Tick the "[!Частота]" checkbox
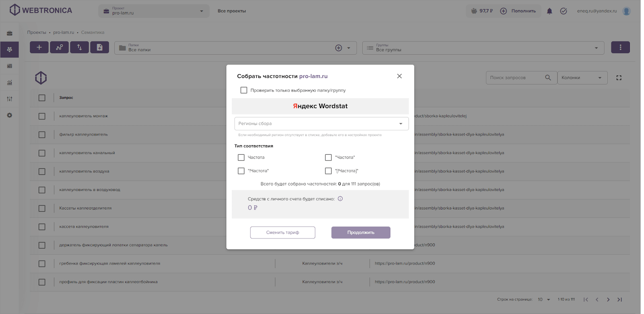 pyautogui.click(x=328, y=171)
